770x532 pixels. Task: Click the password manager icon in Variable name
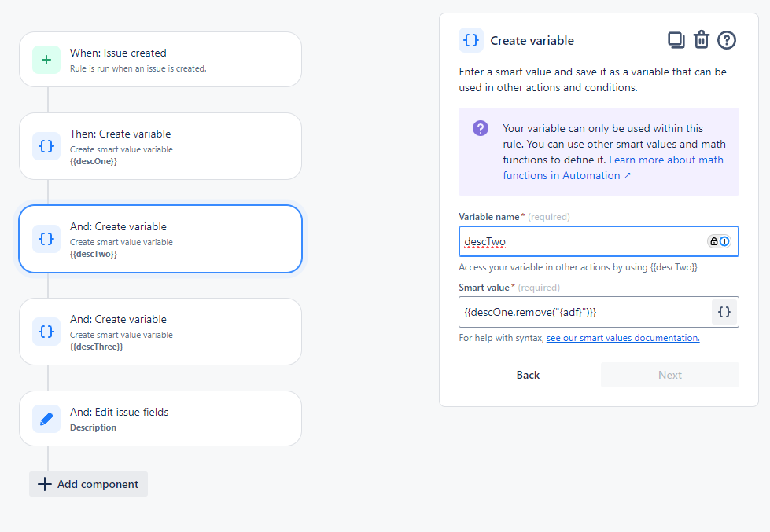(x=719, y=241)
